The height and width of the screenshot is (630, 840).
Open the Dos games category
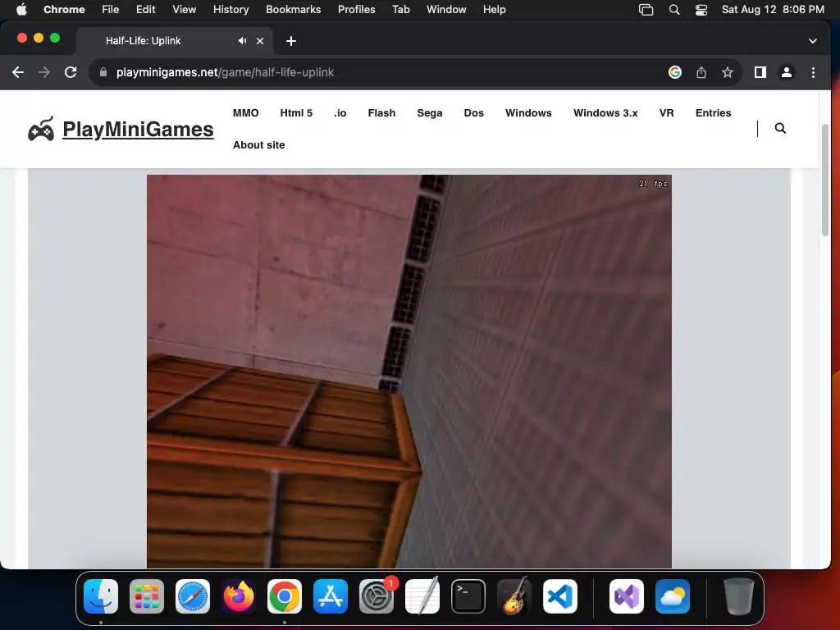[x=474, y=113]
